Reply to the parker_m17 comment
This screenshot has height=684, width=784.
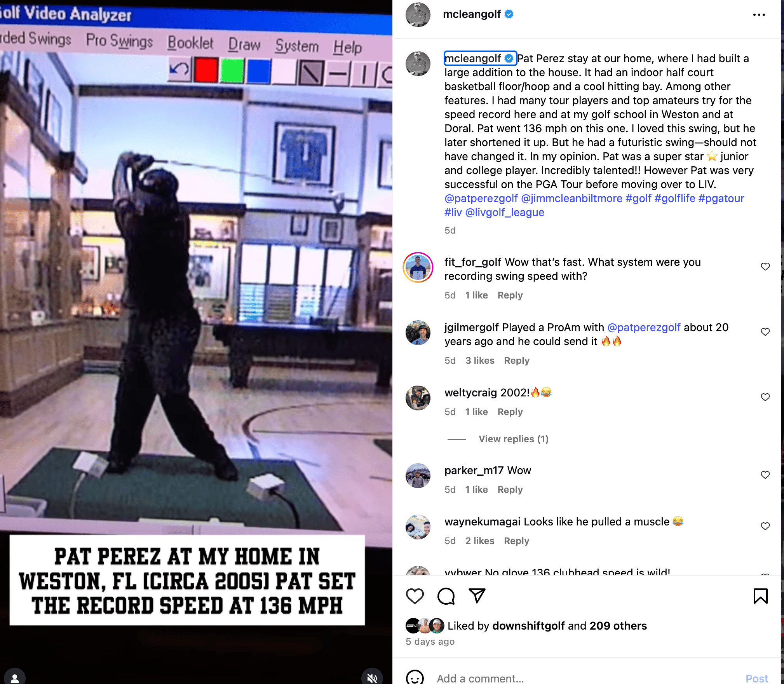pos(510,490)
